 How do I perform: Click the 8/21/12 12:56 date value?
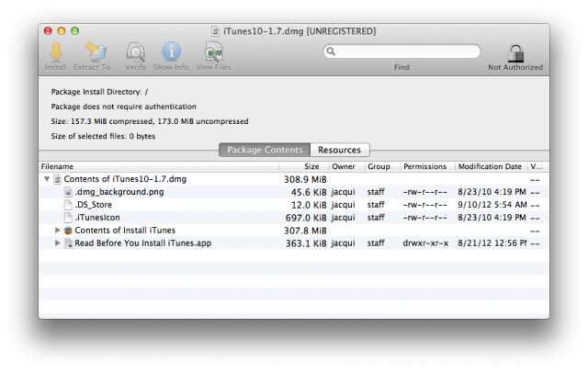[492, 243]
